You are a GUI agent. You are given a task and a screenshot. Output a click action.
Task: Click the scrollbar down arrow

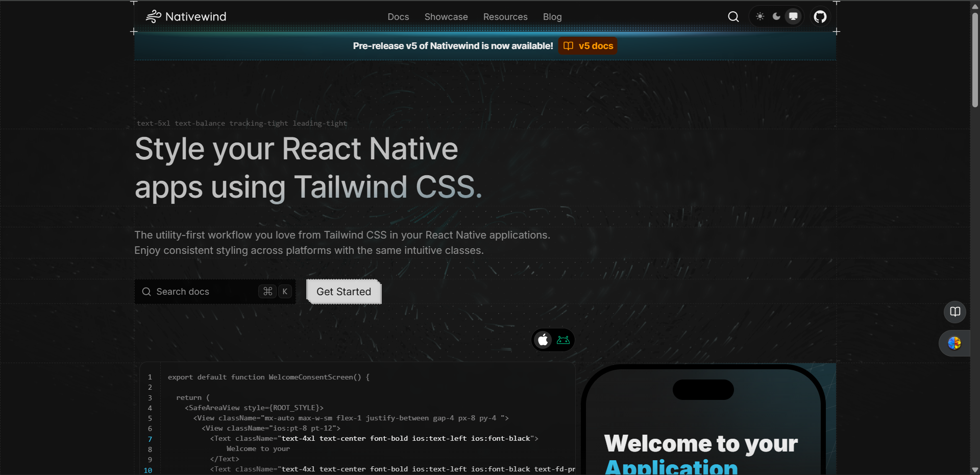975,470
